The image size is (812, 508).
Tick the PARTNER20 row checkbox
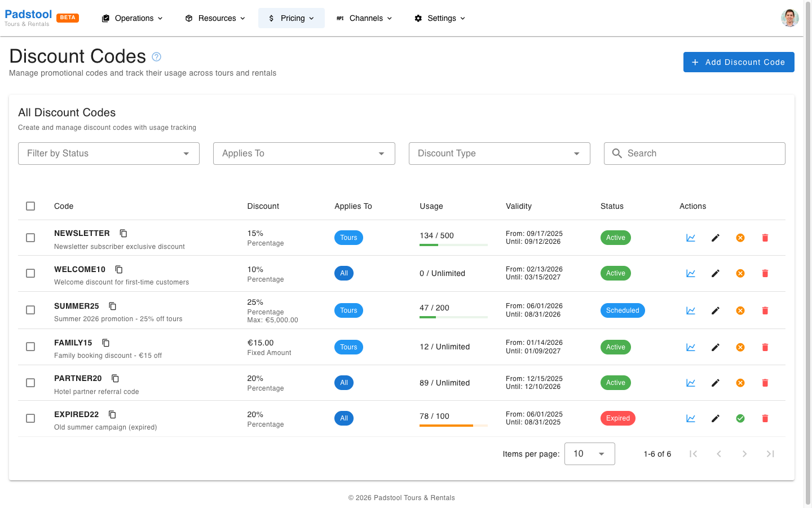pos(30,383)
